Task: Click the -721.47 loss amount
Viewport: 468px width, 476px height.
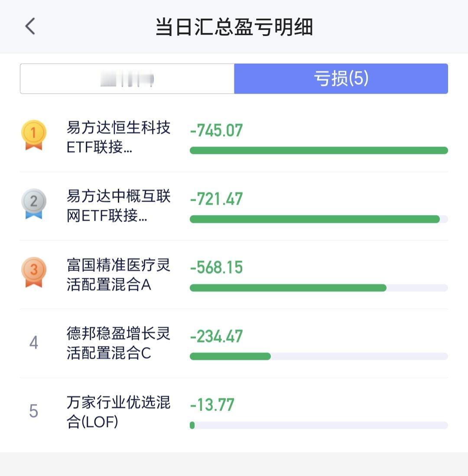Action: point(216,199)
